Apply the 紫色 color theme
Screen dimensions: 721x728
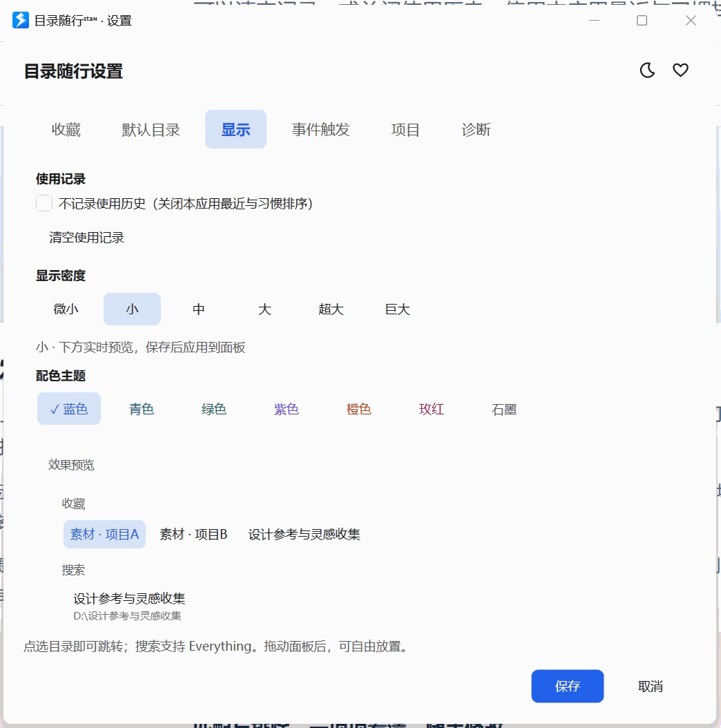[x=287, y=409]
